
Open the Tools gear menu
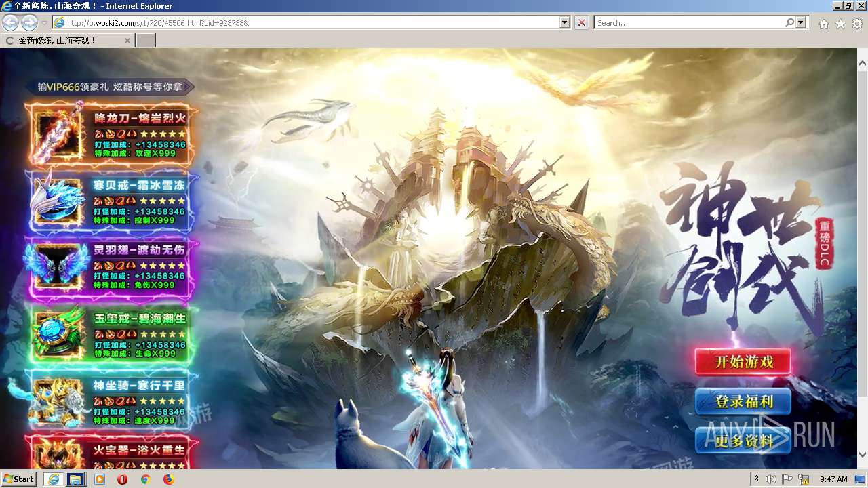(857, 24)
